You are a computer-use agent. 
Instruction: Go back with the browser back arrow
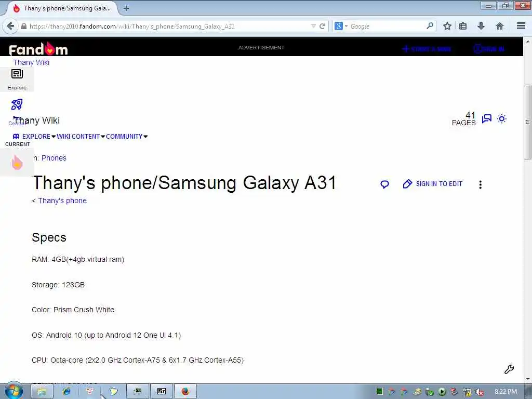[x=10, y=26]
